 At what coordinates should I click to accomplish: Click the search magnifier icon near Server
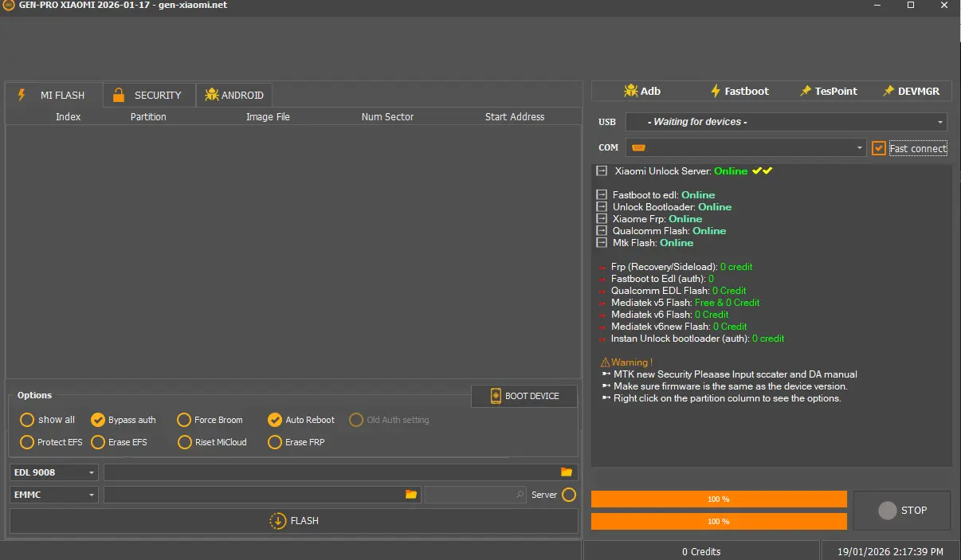point(520,495)
